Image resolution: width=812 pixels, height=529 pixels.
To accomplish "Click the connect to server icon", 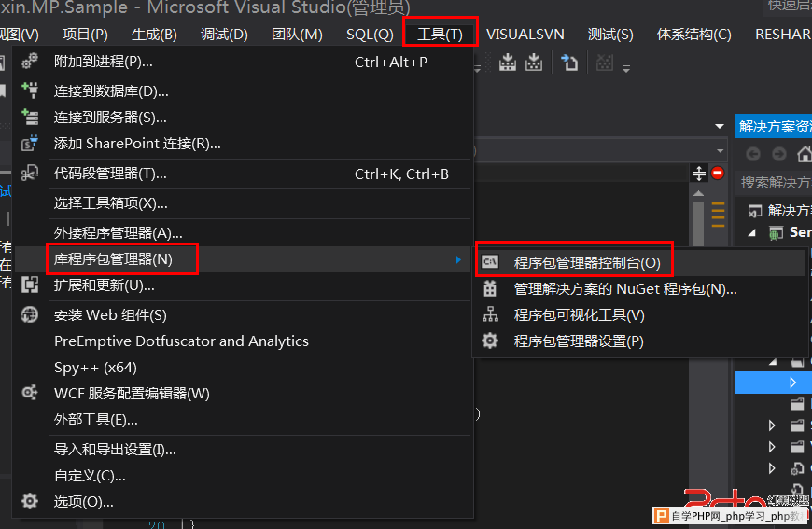I will coord(30,117).
